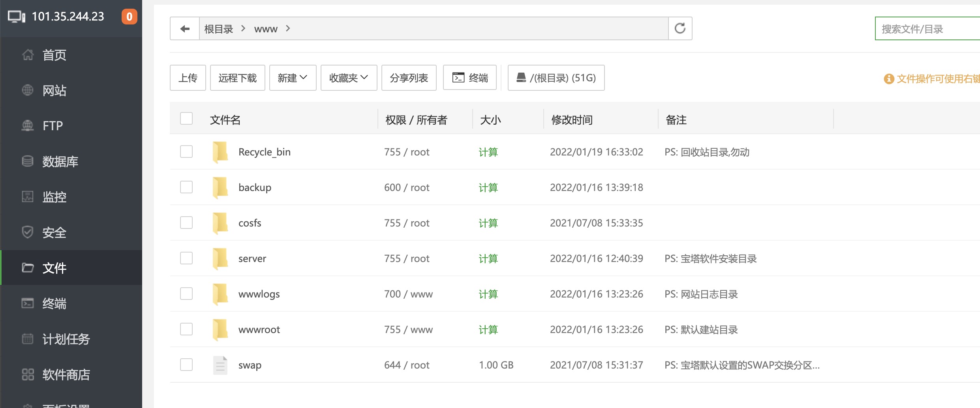980x408 pixels.
Task: Click www in the breadcrumb path
Action: tap(266, 29)
